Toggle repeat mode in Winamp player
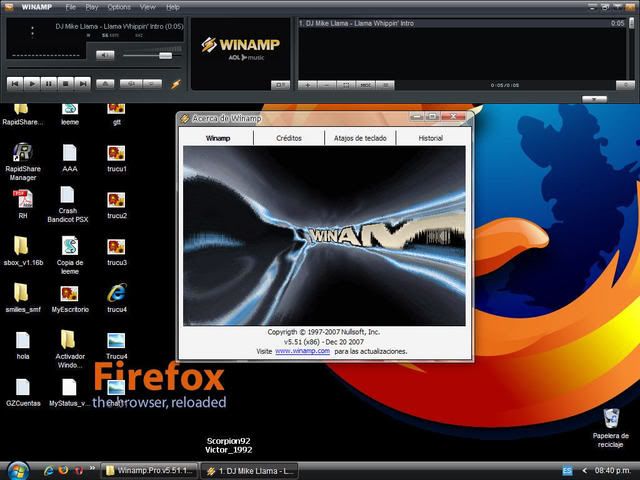This screenshot has height=480, width=640. click(152, 84)
